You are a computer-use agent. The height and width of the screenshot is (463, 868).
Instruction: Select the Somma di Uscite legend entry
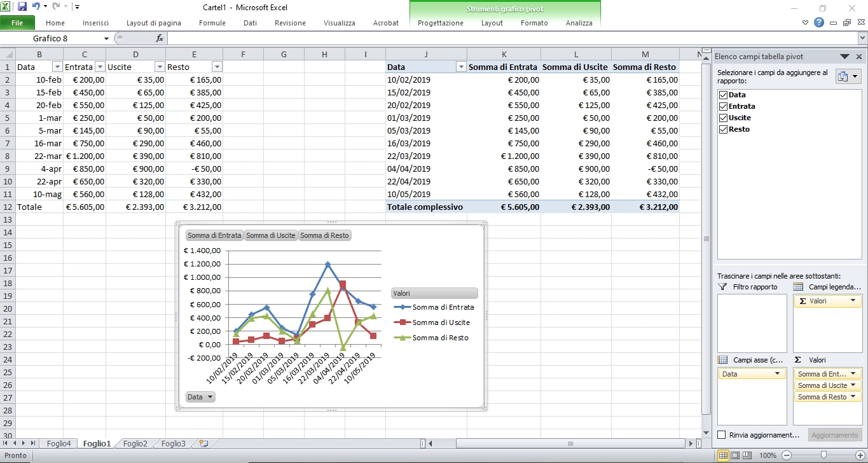point(432,322)
